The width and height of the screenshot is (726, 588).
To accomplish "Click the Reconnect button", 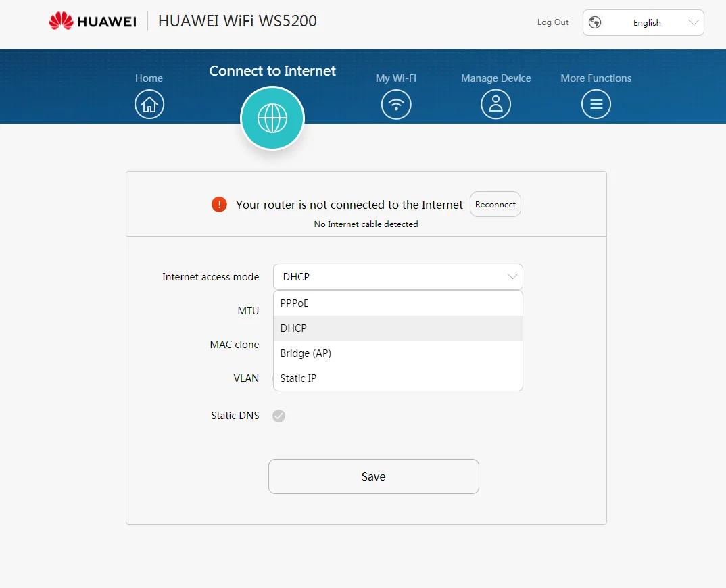I will click(x=495, y=204).
